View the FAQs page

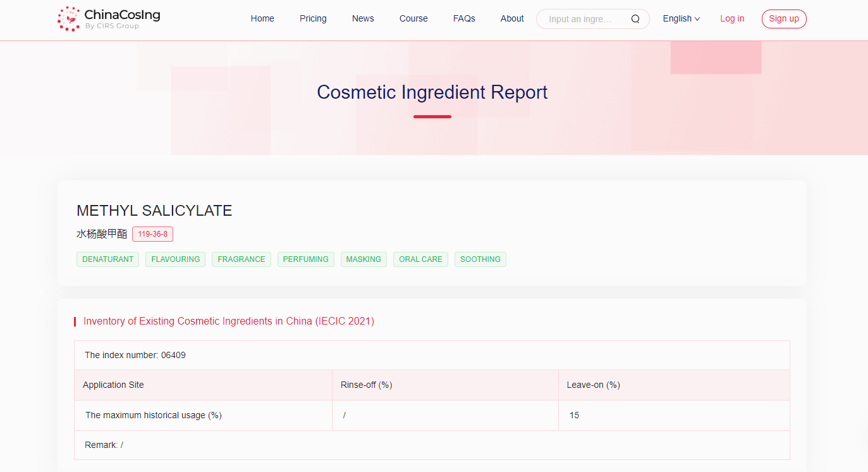pyautogui.click(x=464, y=18)
